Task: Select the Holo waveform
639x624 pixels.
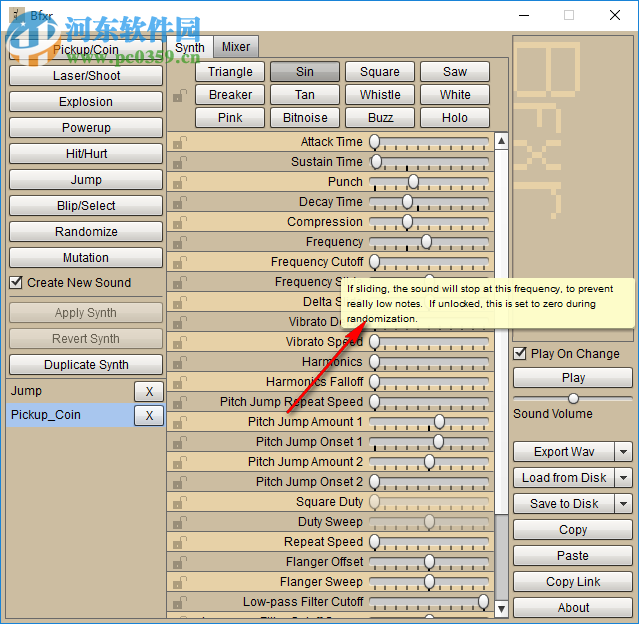Action: click(x=455, y=118)
